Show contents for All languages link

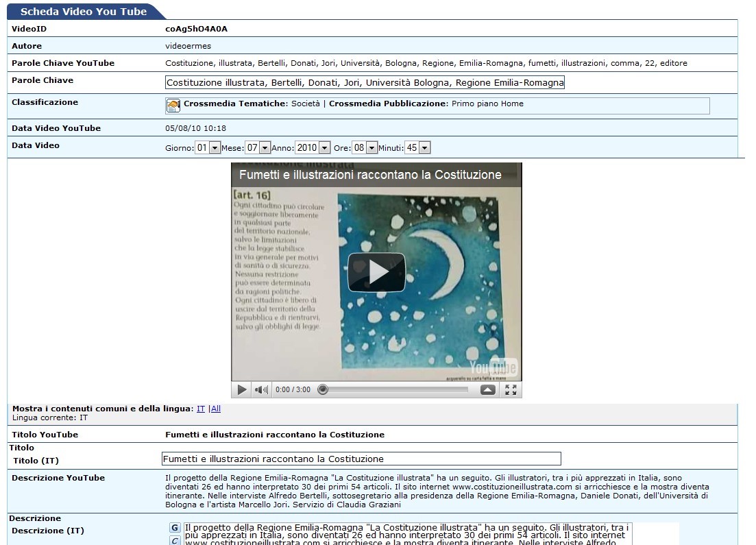[x=216, y=409]
